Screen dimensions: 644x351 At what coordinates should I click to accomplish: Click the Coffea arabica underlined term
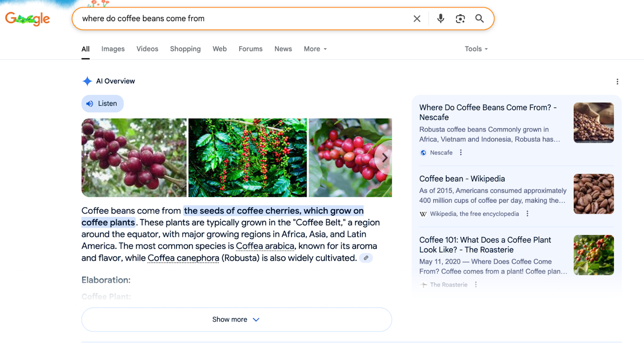click(x=265, y=246)
